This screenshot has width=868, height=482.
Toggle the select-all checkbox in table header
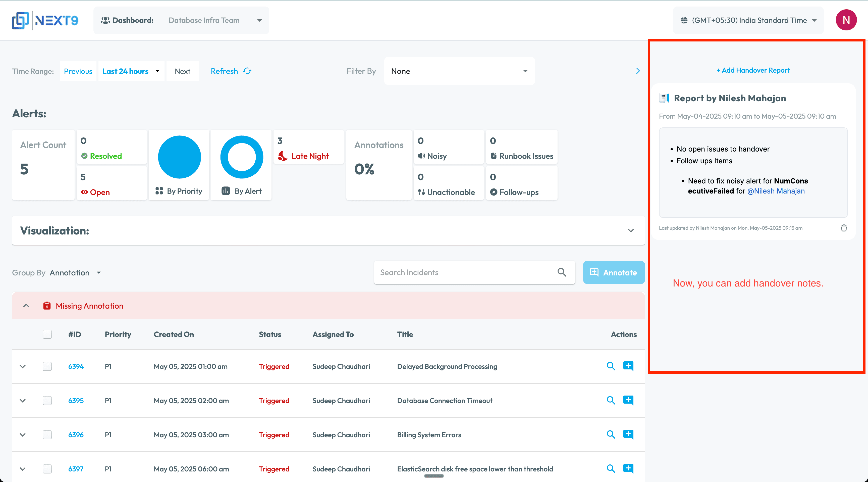[47, 334]
